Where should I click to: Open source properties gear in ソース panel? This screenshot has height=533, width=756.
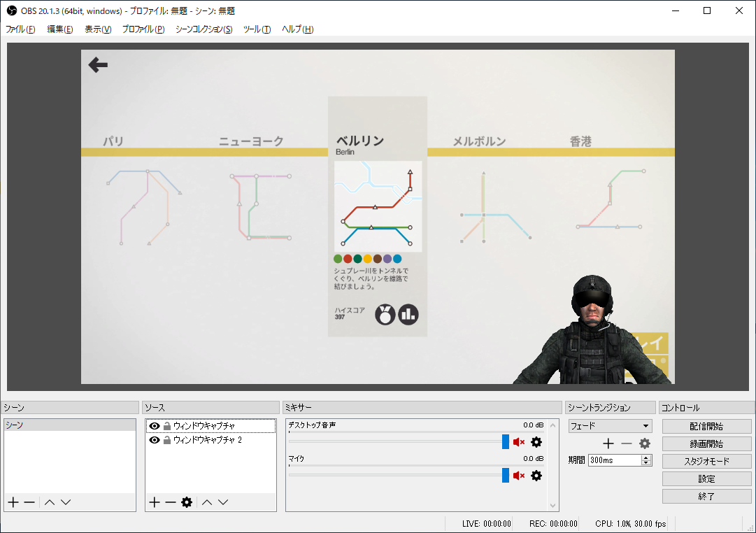click(x=187, y=502)
